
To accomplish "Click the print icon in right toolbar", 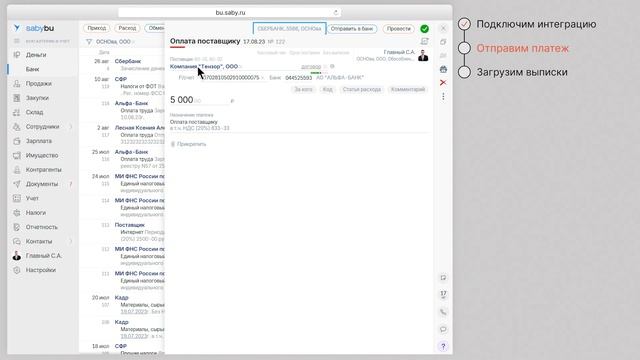I will (x=443, y=69).
